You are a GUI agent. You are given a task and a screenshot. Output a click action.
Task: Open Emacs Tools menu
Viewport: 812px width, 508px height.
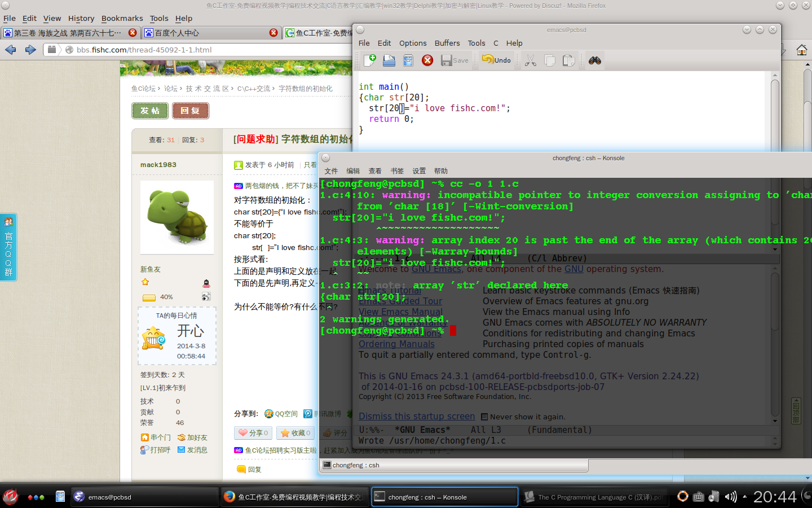tap(476, 43)
